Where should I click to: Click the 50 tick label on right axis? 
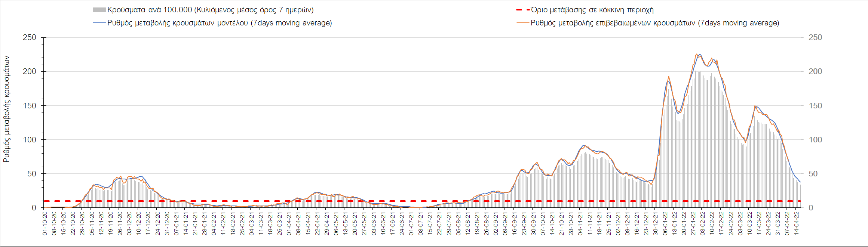coord(813,174)
